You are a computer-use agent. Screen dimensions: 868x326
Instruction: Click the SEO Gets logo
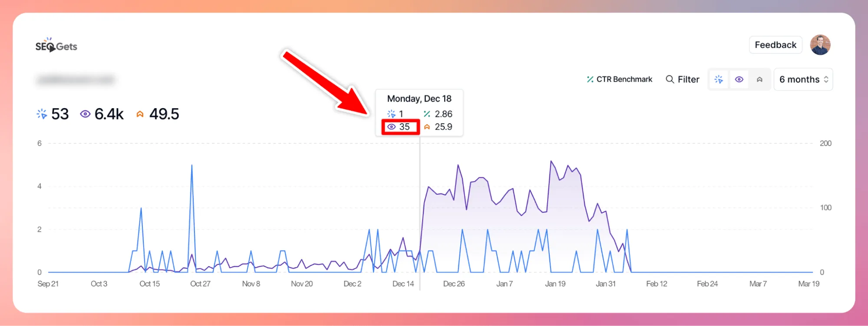[x=56, y=46]
